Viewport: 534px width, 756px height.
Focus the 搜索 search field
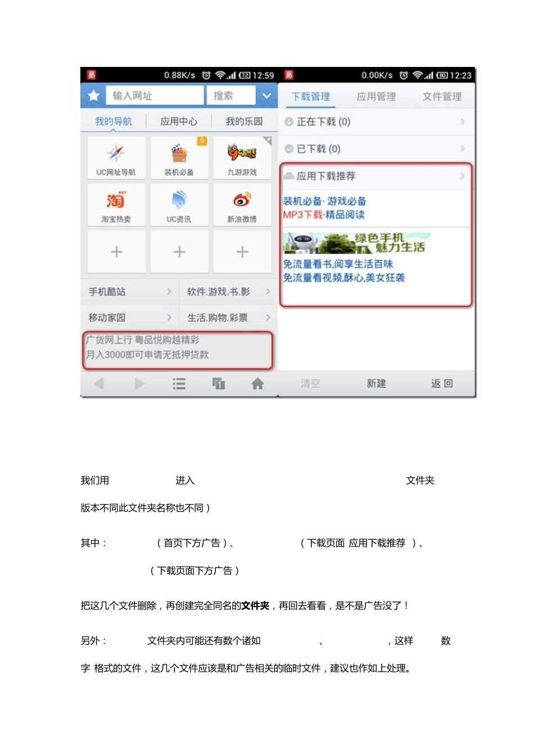point(231,96)
